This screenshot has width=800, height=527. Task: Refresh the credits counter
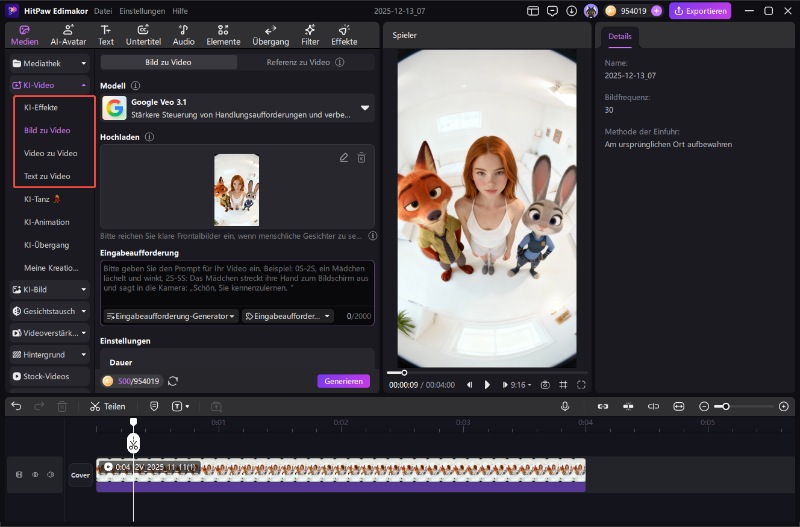click(173, 381)
